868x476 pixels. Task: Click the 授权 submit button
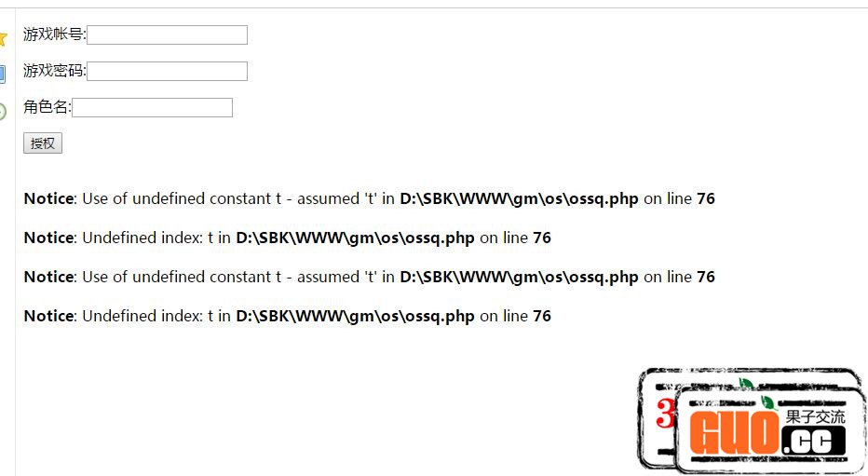click(43, 143)
